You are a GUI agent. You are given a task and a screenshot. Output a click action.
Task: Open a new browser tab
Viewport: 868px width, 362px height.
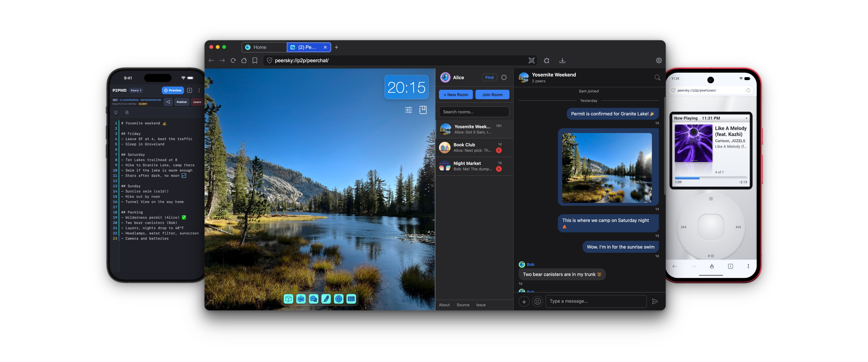(x=336, y=47)
